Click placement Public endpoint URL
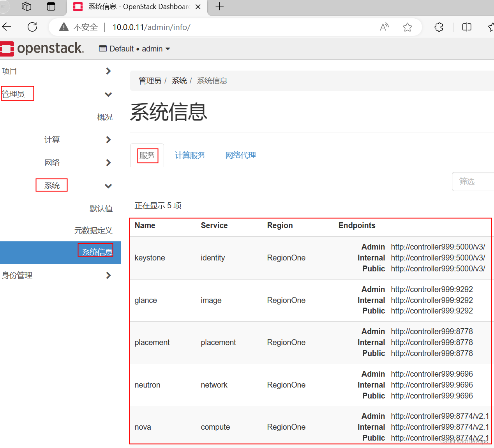This screenshot has height=448, width=494. point(432,353)
